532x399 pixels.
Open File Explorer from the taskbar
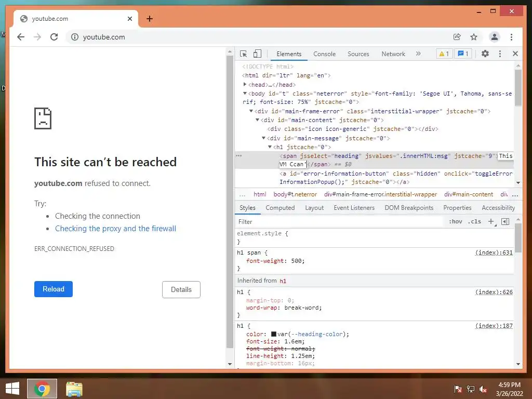pos(74,389)
